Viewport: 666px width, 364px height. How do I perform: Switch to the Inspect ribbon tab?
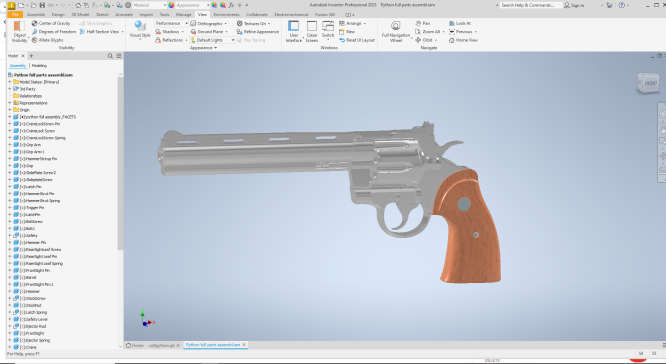(146, 14)
